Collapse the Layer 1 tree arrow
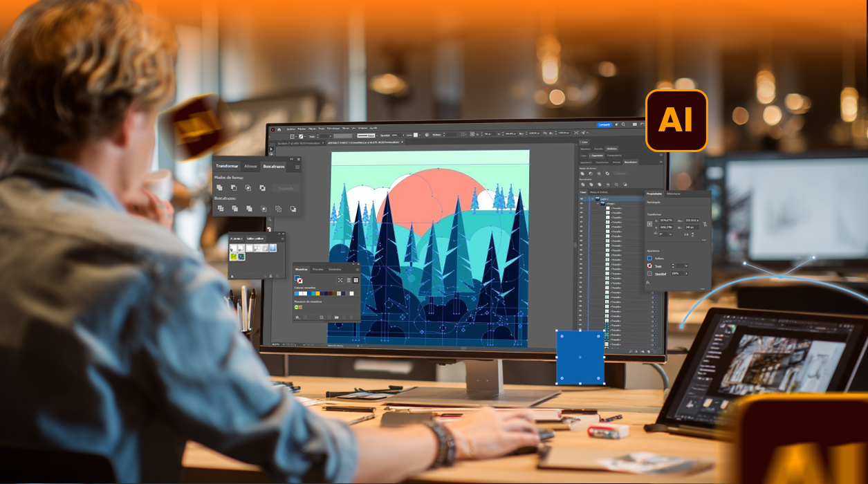The width and height of the screenshot is (868, 484). click(x=593, y=198)
